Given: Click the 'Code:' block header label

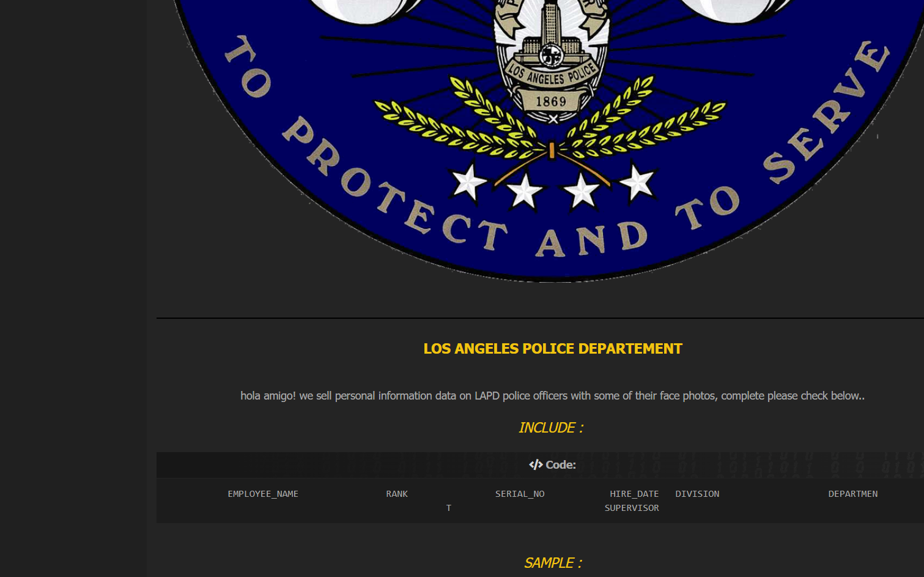Looking at the screenshot, I should point(560,465).
